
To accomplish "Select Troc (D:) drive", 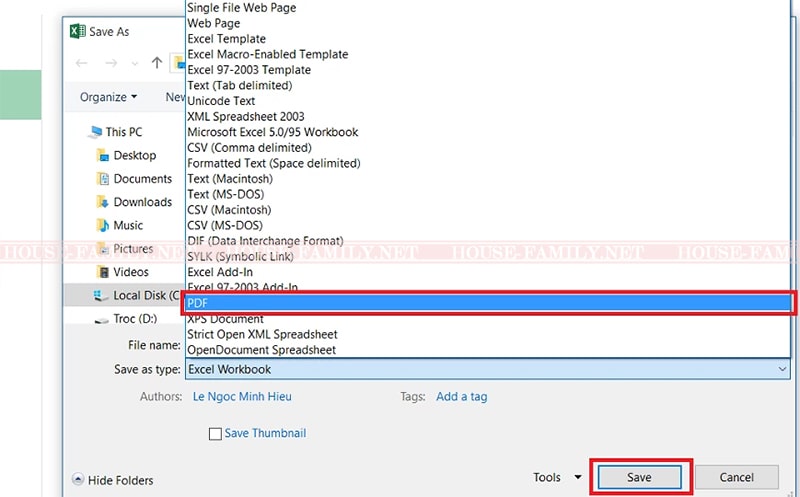I will (x=135, y=319).
